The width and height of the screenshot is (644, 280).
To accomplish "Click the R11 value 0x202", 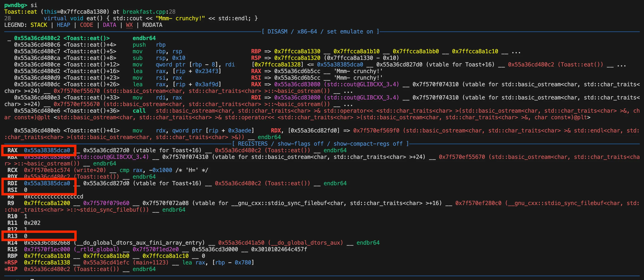I will (x=32, y=223).
